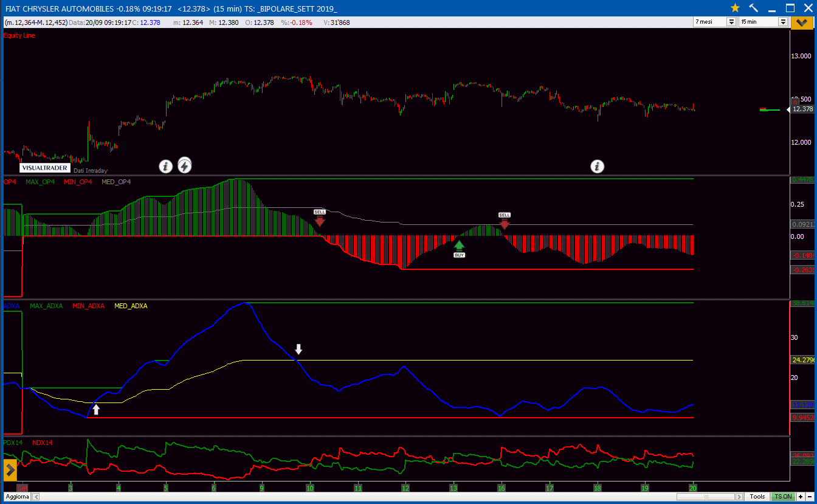Click the first SELL signal arrow marker
The height and width of the screenshot is (504, 817).
tap(320, 219)
